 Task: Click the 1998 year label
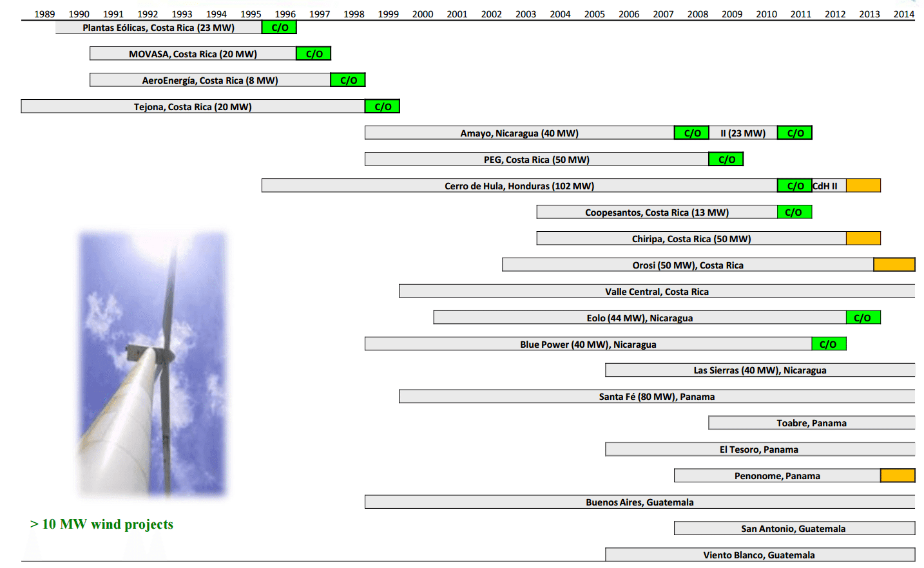click(354, 14)
